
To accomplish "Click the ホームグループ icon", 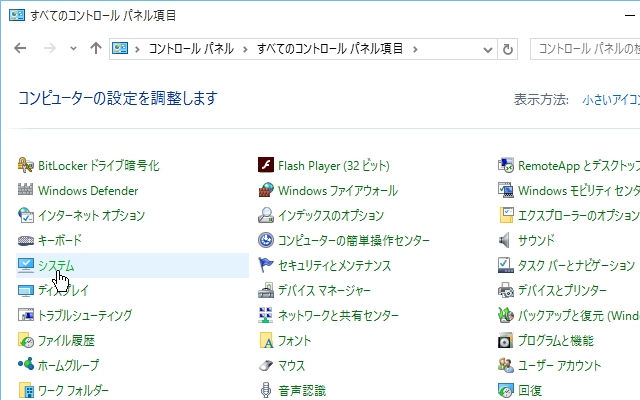I will point(26,364).
